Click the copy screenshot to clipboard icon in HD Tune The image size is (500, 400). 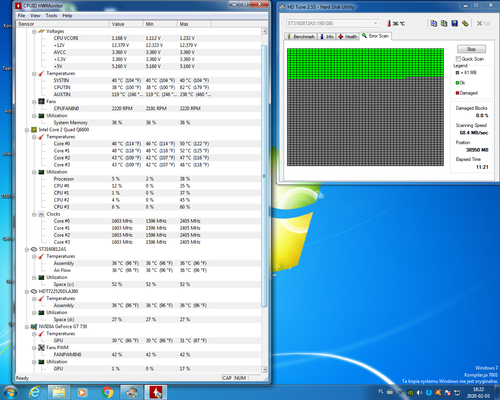444,23
